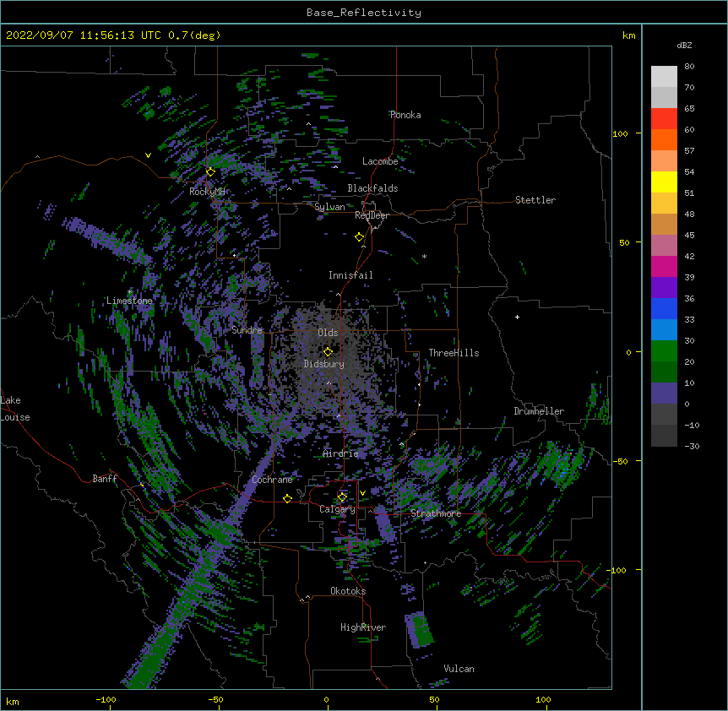728x711 pixels.
Task: Select the orange 57 dBZ legend swatch
Action: tap(664, 139)
